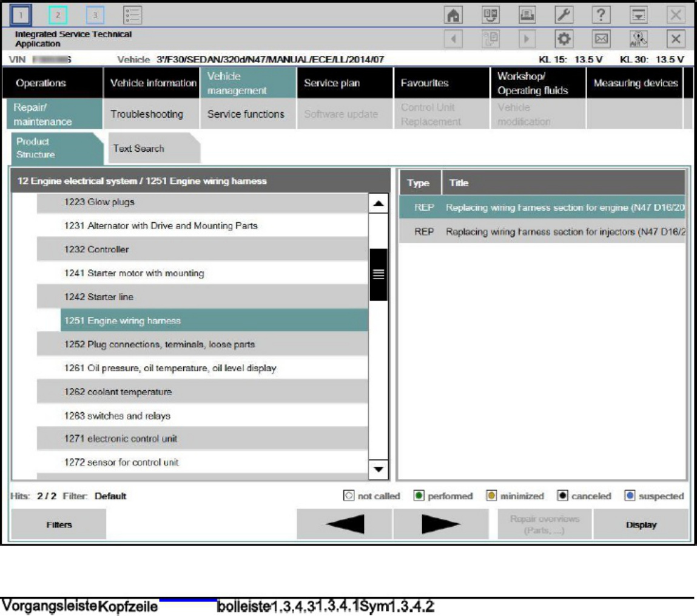This screenshot has width=697, height=616.
Task: Click the Title column header
Action: (x=564, y=182)
